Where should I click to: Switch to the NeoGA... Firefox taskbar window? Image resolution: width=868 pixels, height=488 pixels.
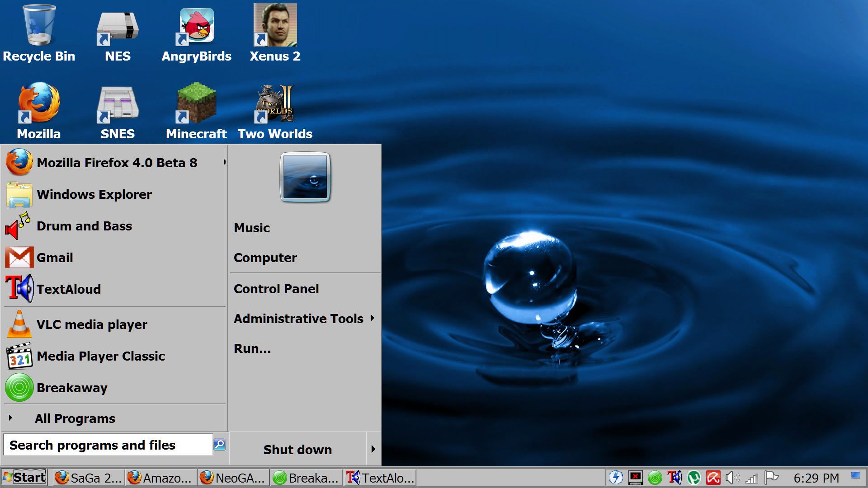(233, 478)
